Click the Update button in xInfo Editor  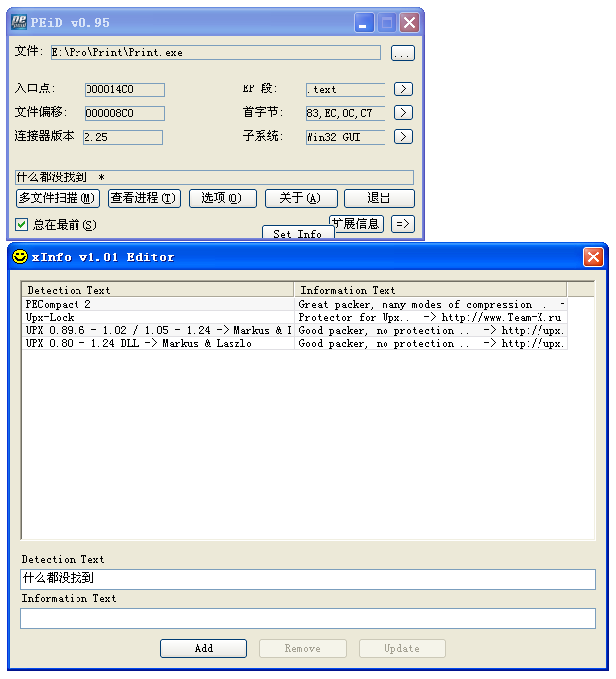click(402, 648)
